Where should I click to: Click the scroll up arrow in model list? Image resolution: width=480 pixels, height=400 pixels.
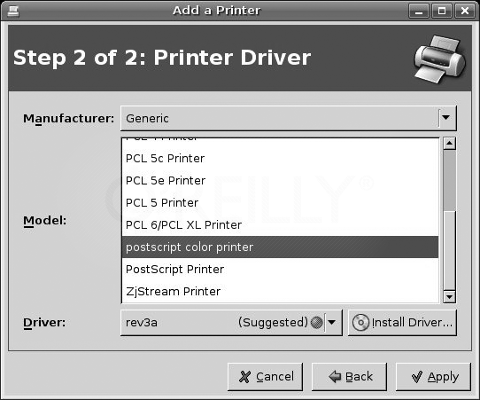click(x=450, y=144)
